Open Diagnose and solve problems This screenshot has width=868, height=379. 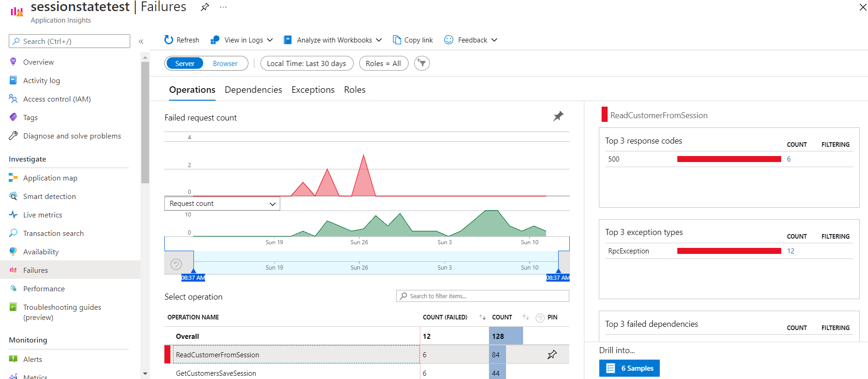pos(72,136)
